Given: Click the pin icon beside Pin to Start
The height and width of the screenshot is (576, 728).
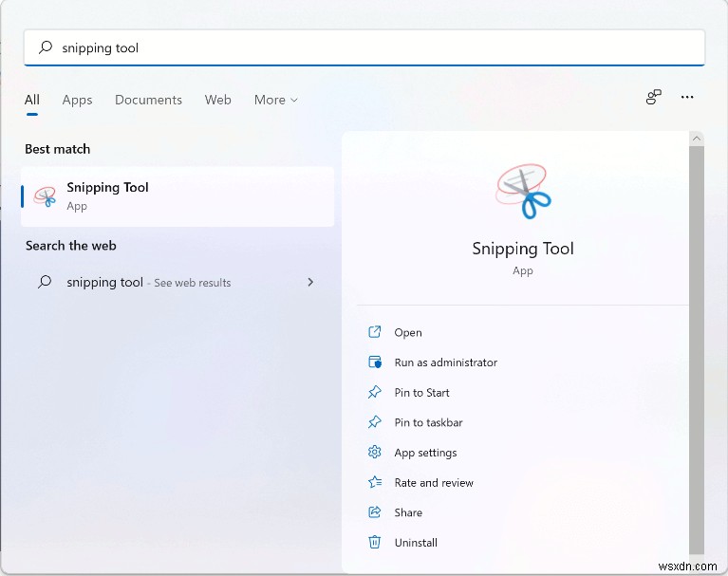Looking at the screenshot, I should pos(375,392).
